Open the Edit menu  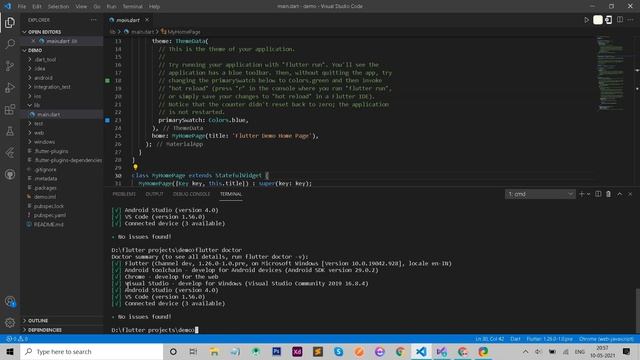37,6
